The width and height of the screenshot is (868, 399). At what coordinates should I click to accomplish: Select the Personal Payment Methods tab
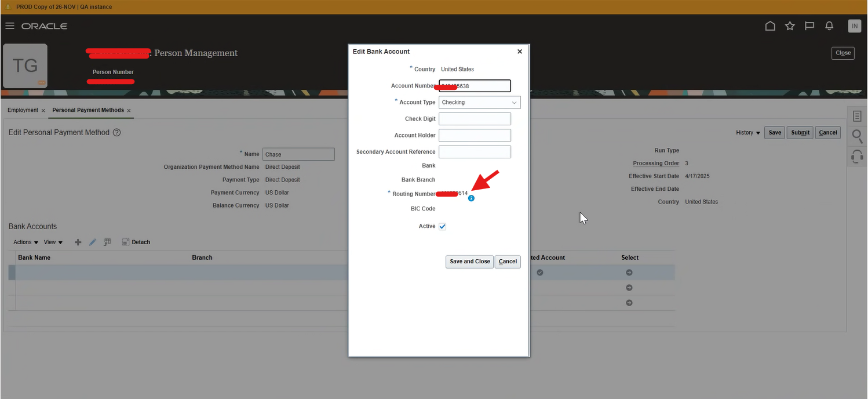88,110
